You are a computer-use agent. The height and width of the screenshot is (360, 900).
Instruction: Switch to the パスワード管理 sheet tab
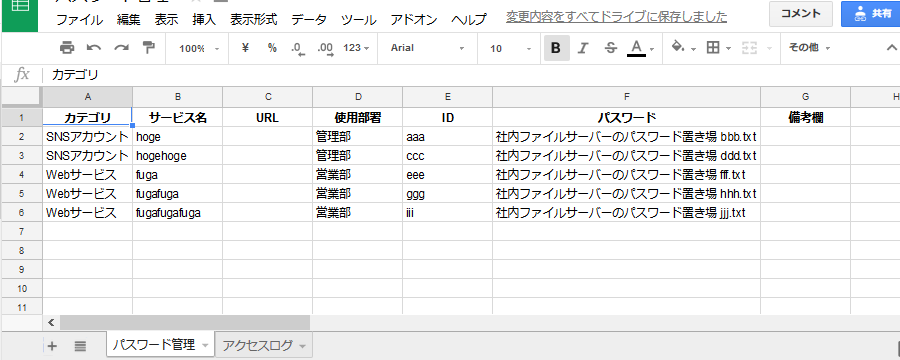[x=153, y=345]
